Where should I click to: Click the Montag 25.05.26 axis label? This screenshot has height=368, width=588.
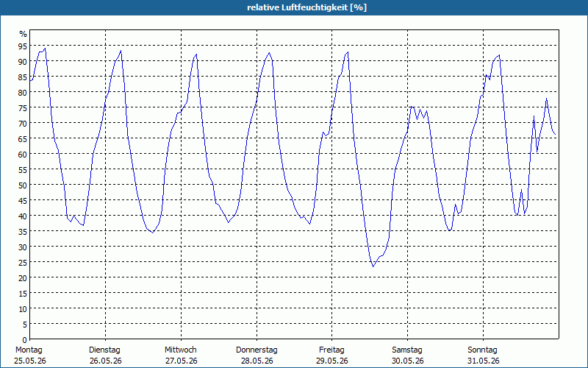click(30, 355)
